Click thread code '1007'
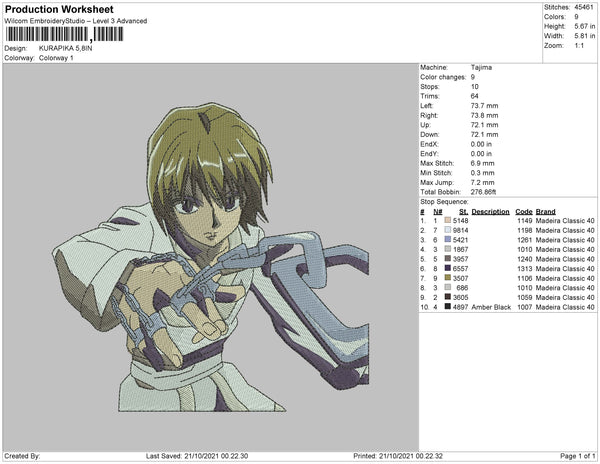The height and width of the screenshot is (464, 600). (x=525, y=307)
